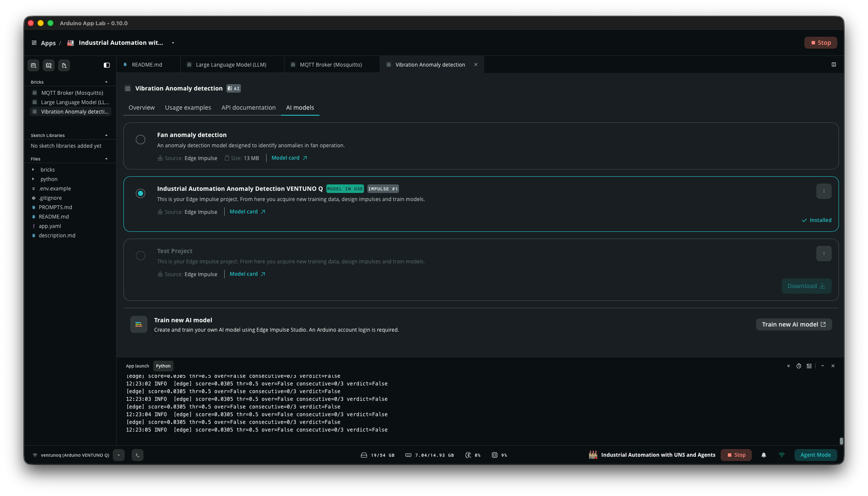Open the API documentation sub-tab
868x496 pixels.
click(249, 108)
